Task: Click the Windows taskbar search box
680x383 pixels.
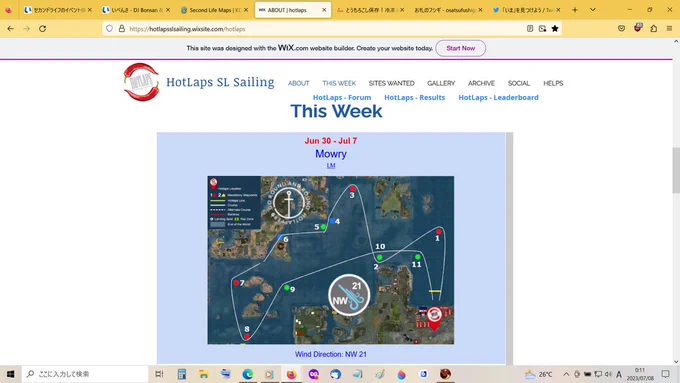Action: 85,374
